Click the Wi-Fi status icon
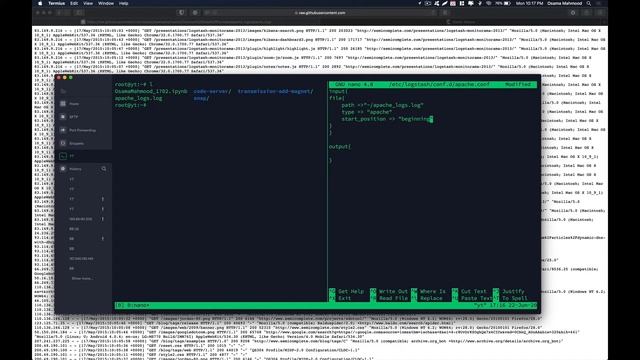This screenshot has width=640, height=360. click(489, 3)
